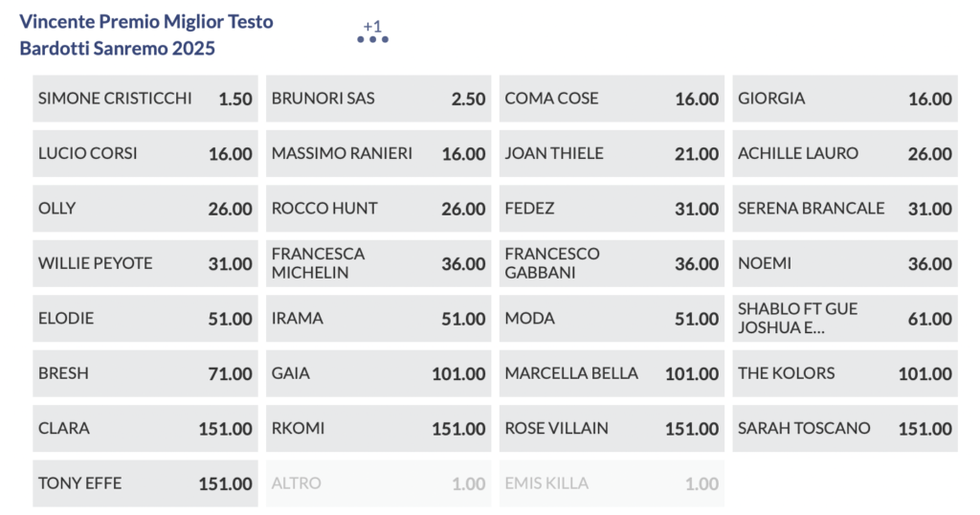Pick Coma Cose at 16.00 odds
The image size is (980, 515).
point(612,99)
